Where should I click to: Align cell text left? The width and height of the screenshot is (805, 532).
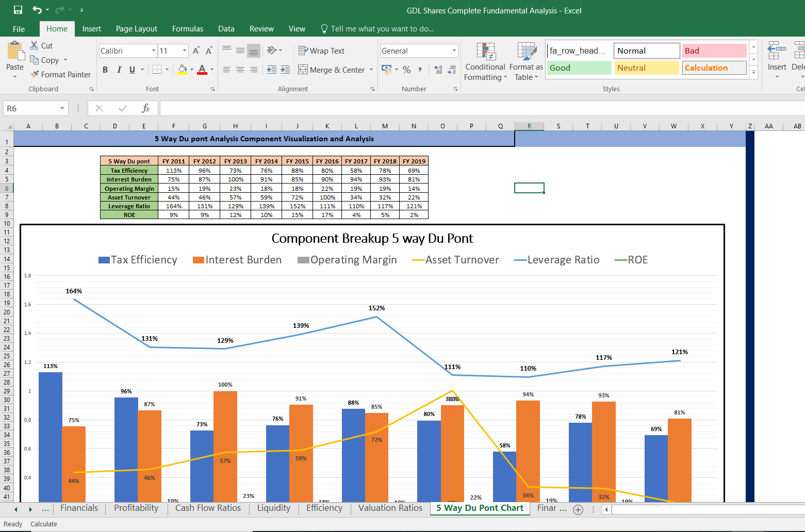(x=227, y=69)
